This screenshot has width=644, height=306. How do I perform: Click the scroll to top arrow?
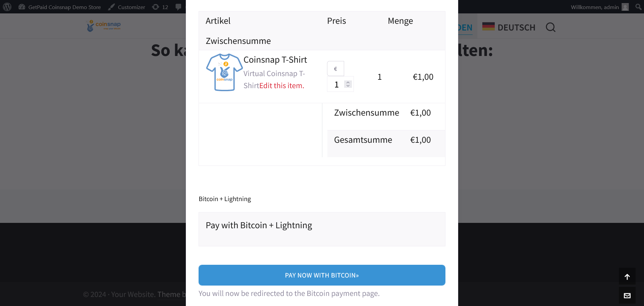627,277
